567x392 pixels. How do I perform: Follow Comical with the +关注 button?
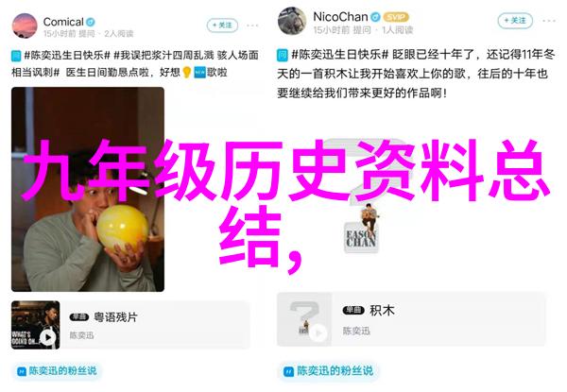pyautogui.click(x=222, y=26)
